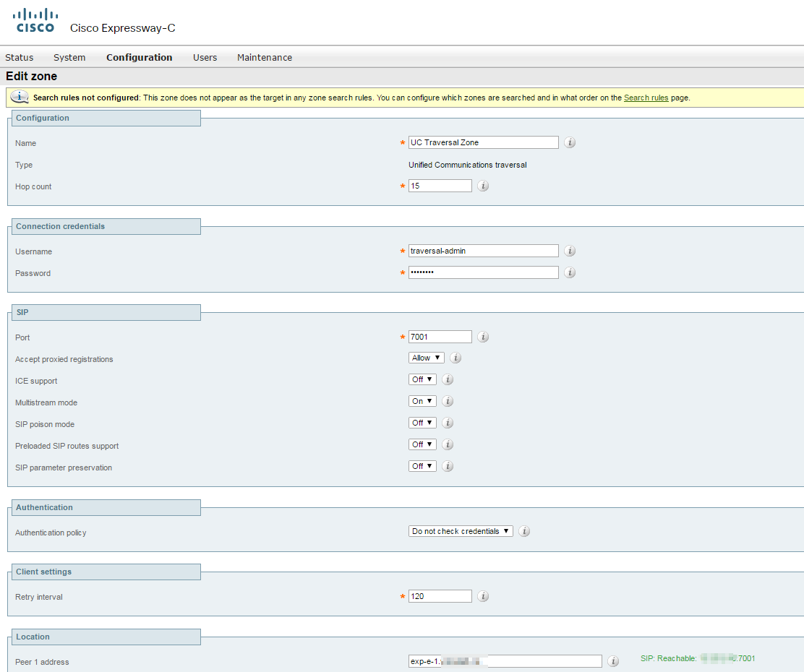Open info icon for Accept proxied registrations
804x672 pixels.
click(456, 358)
